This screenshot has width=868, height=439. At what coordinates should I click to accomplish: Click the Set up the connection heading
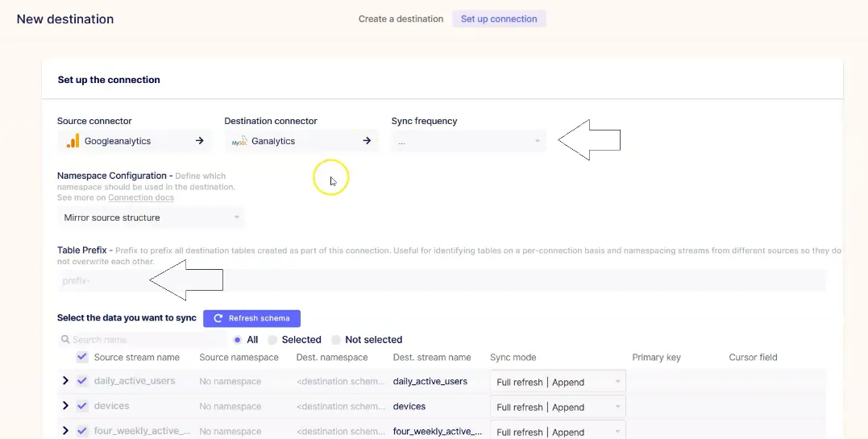click(109, 80)
